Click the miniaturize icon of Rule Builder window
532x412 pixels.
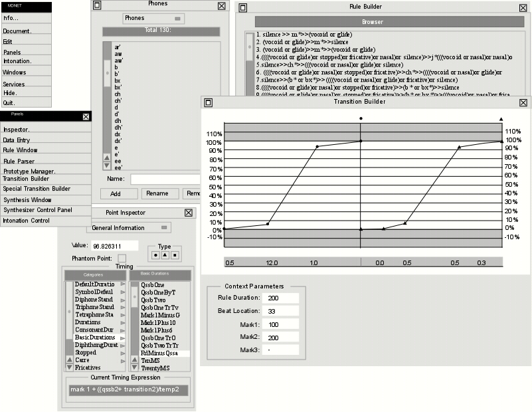243,7
